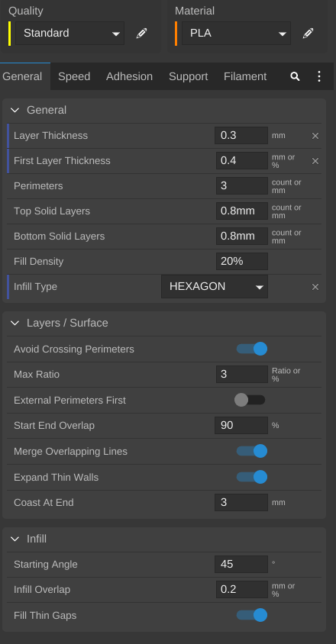The image size is (336, 644).
Task: Toggle Fill Thin Gaps switch
Action: pos(252,615)
